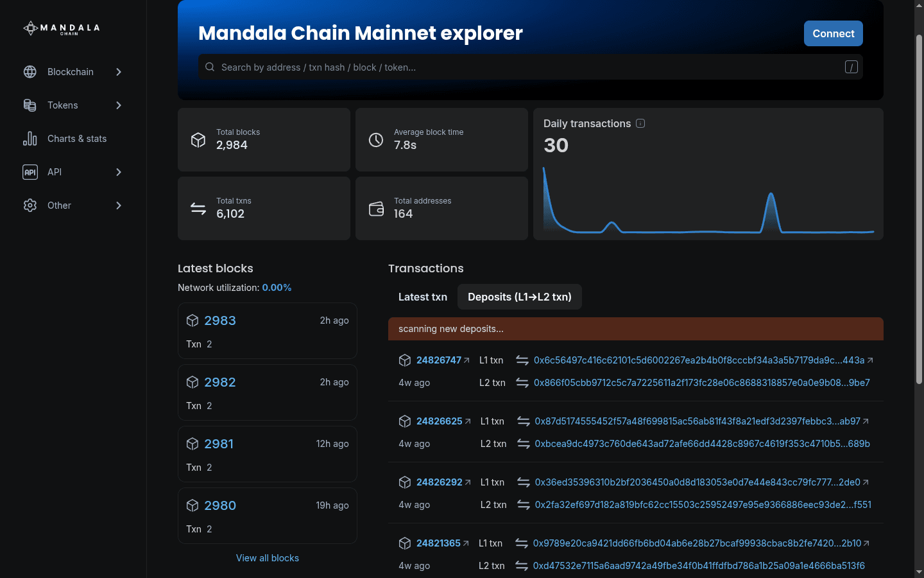Open the Blockchain globe icon menu
The height and width of the screenshot is (578, 924).
[30, 72]
